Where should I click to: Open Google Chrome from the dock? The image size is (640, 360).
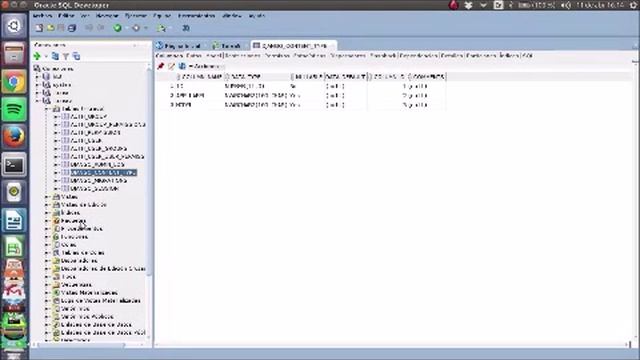[14, 82]
